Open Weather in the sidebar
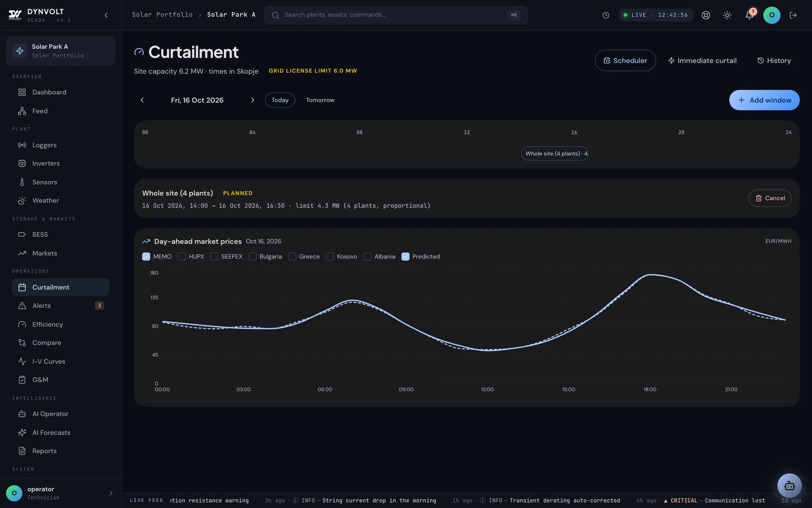The height and width of the screenshot is (508, 812). pyautogui.click(x=61, y=200)
